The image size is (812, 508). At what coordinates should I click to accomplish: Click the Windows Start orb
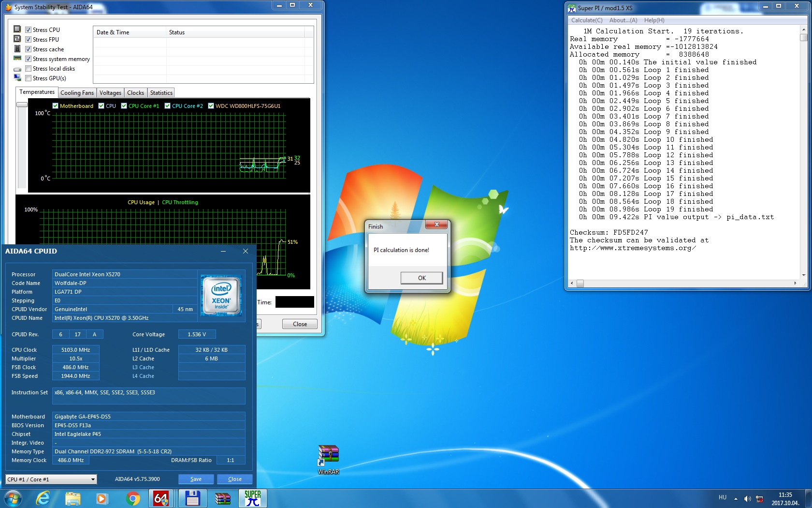click(14, 498)
